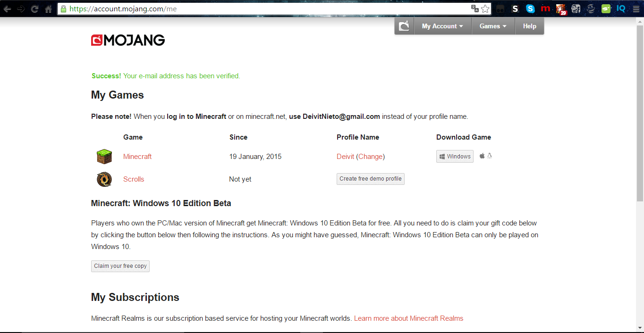Click the scrollbar down arrow
The image size is (644, 333).
[x=640, y=328]
